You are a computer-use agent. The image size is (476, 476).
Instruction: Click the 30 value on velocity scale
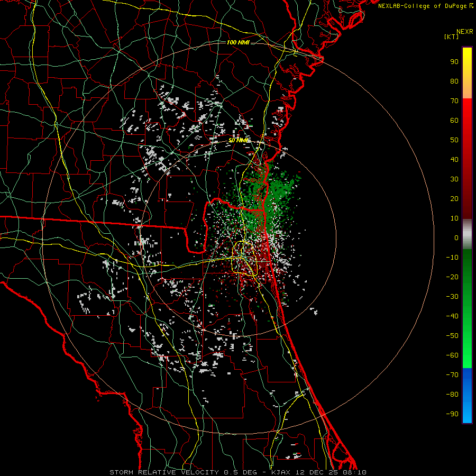(454, 179)
